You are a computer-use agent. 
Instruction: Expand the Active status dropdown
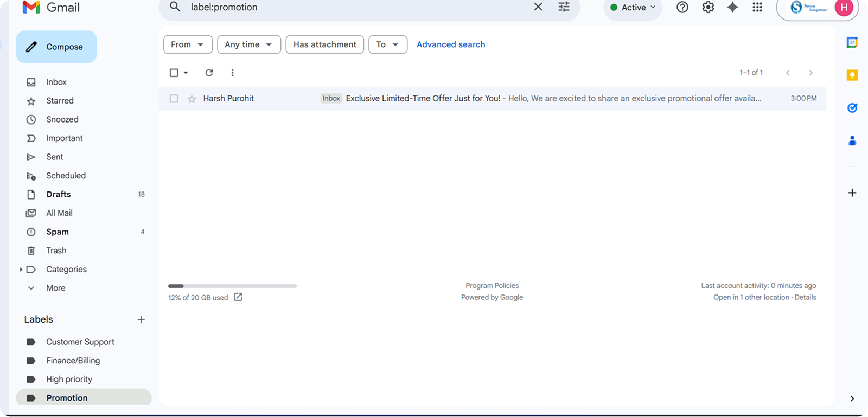tap(633, 8)
